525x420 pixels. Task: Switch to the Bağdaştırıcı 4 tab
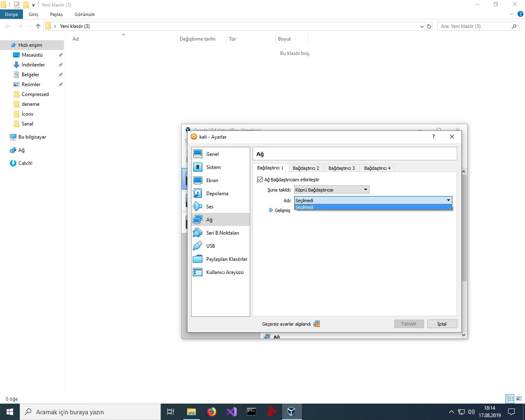click(377, 168)
